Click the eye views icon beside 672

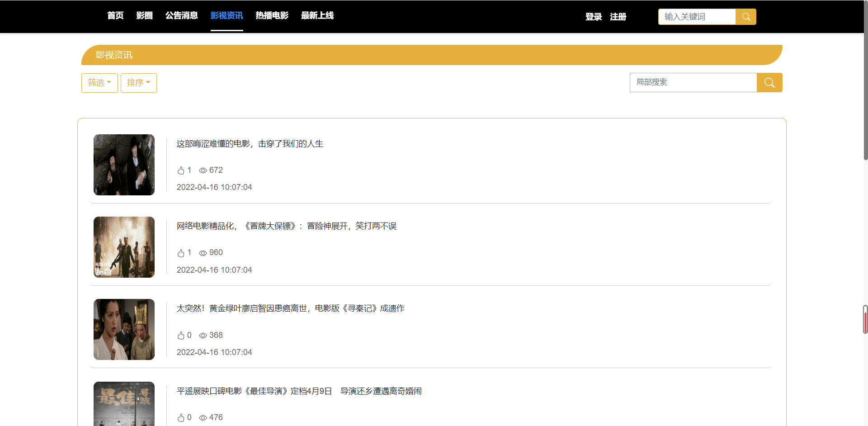(203, 170)
